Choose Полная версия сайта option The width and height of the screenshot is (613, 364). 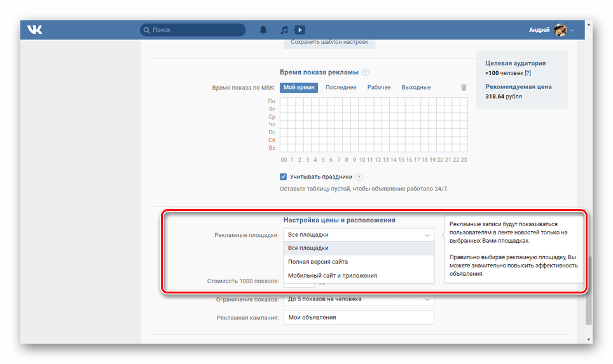(359, 262)
